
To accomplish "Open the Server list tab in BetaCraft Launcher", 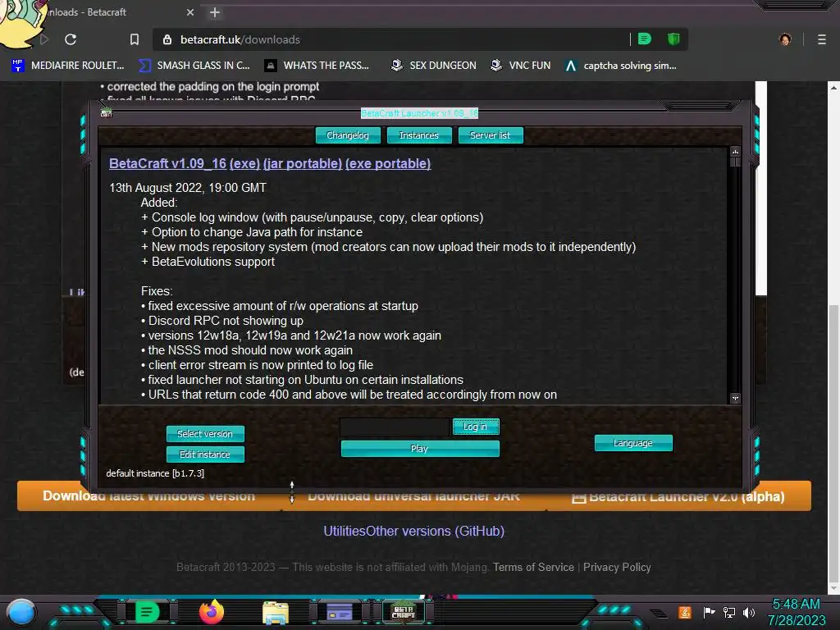I will 491,135.
